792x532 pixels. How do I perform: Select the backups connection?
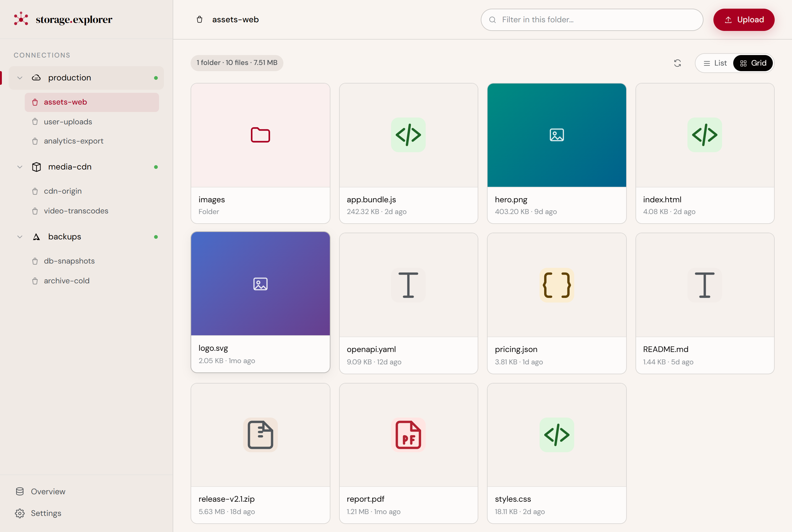pos(86,237)
